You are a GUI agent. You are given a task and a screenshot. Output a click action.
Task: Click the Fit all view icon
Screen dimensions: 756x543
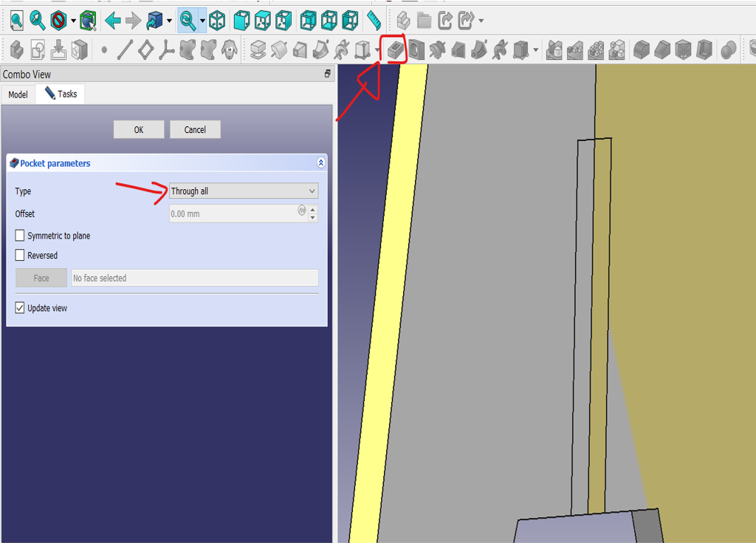coord(16,21)
